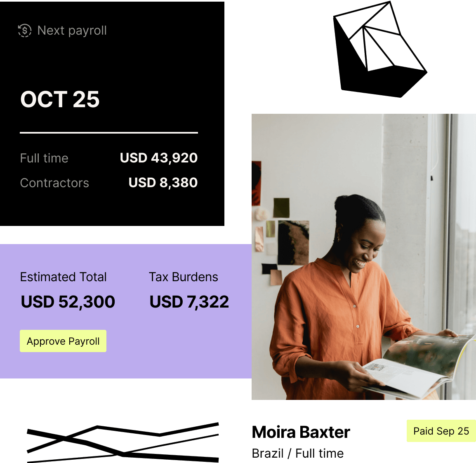476x463 pixels.
Task: Click the Next payroll header label
Action: click(72, 31)
